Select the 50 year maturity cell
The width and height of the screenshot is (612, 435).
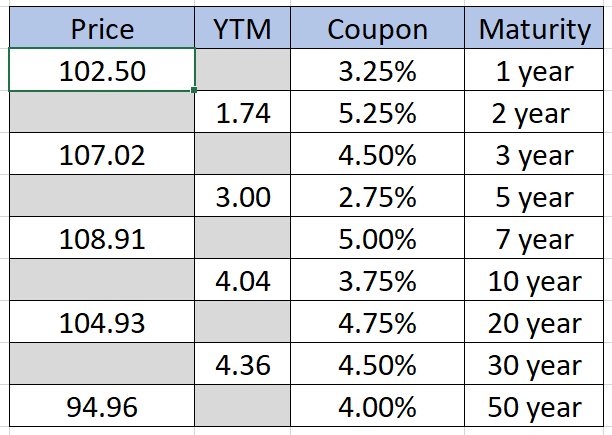tap(534, 408)
